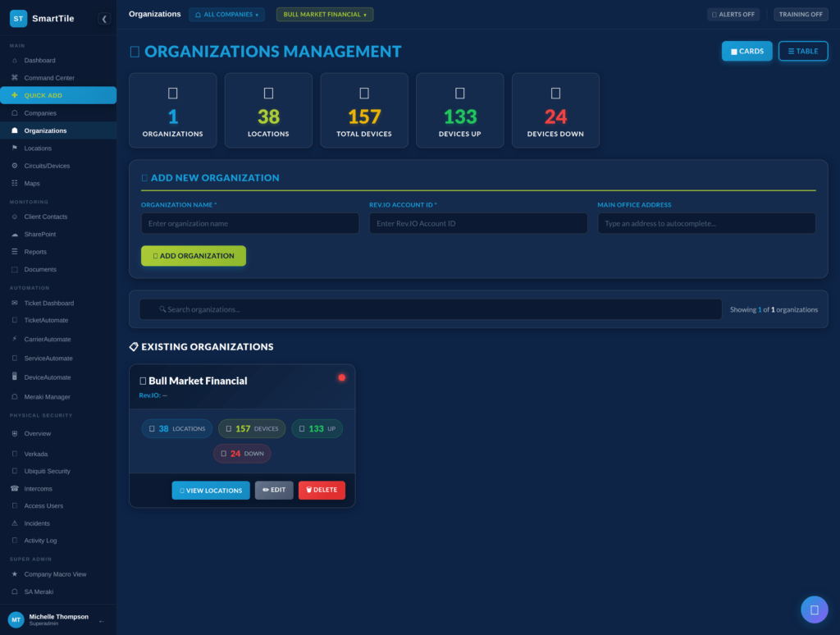Click the Intercoms phone icon
This screenshot has width=840, height=635.
pos(15,489)
